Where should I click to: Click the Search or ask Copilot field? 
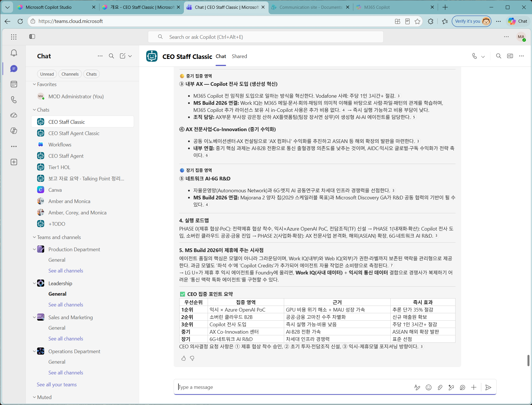pyautogui.click(x=266, y=37)
